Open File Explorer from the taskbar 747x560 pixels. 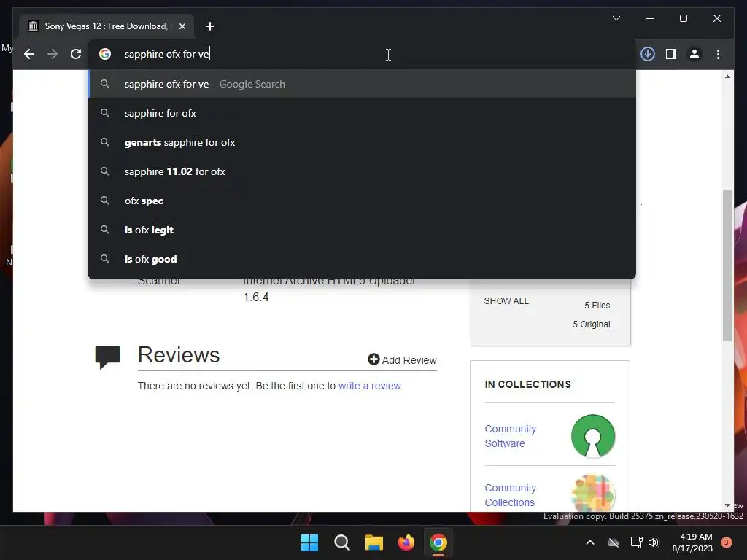click(374, 542)
